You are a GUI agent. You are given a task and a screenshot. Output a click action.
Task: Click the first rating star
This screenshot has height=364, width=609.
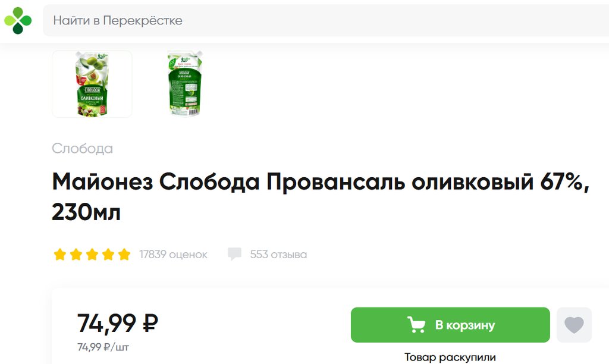(60, 255)
